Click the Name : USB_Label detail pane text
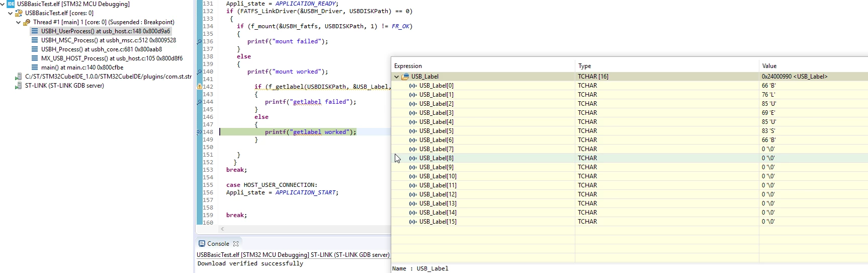Screen dimensions: 868x273 420,268
